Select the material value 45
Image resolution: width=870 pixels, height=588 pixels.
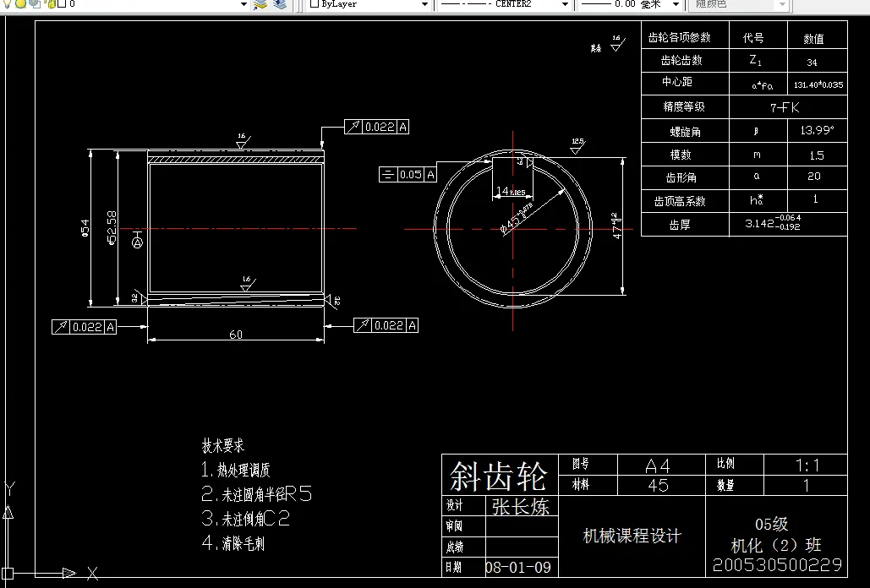pos(658,486)
